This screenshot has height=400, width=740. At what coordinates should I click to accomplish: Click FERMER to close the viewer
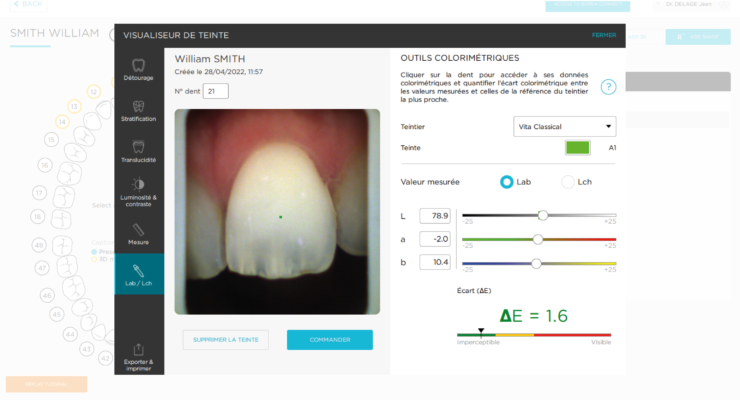(x=604, y=35)
